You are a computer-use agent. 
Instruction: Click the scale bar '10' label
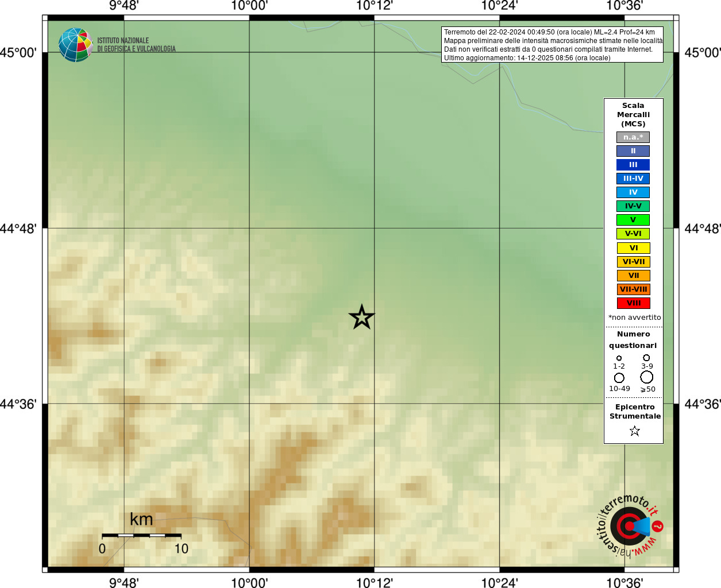[182, 548]
